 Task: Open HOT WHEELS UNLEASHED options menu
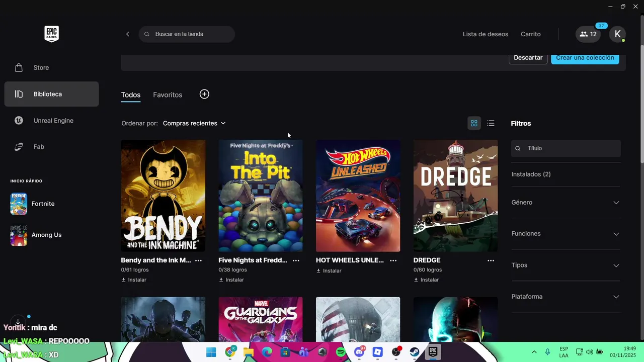pos(393,260)
